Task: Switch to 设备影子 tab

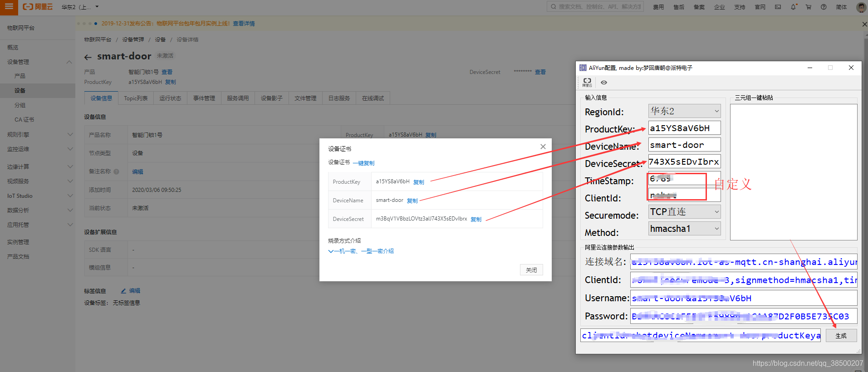Action: [271, 98]
